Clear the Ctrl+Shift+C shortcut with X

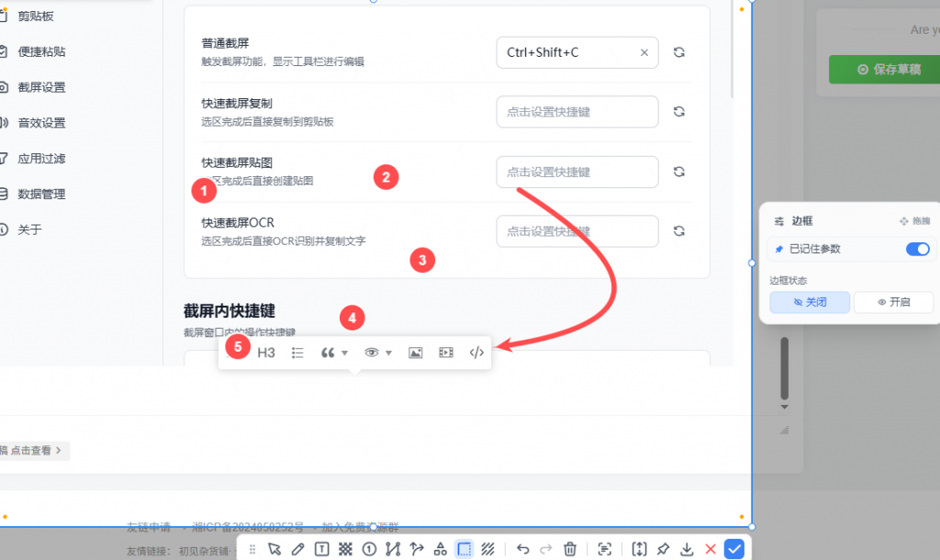644,52
